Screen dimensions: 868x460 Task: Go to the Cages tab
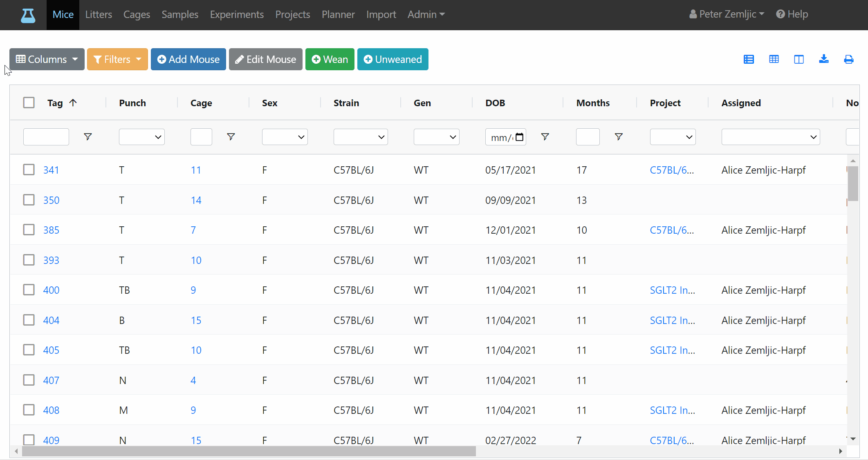coord(137,14)
